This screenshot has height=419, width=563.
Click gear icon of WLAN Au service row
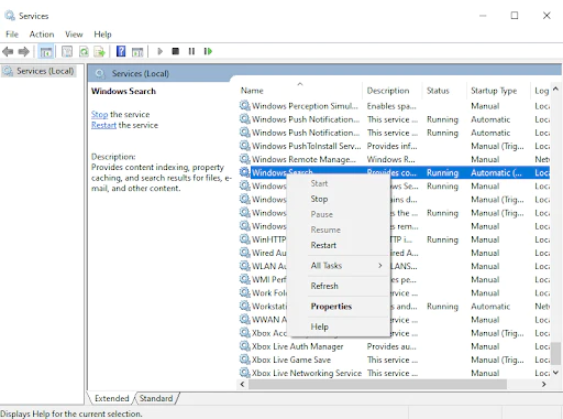coord(245,266)
